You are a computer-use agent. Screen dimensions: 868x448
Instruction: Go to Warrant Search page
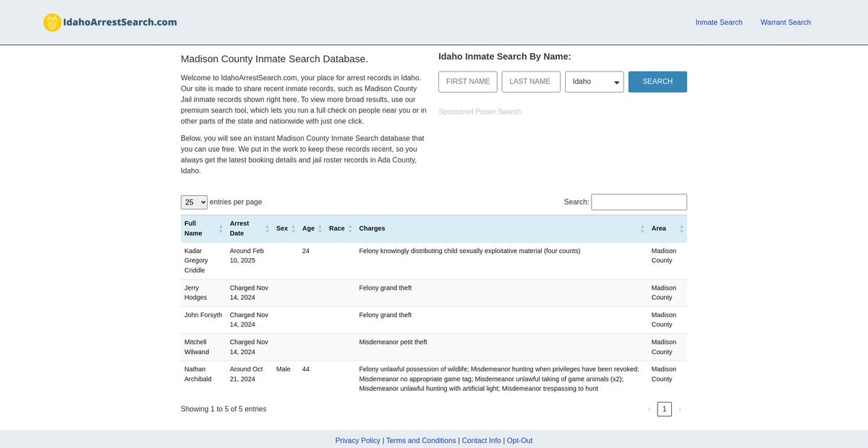(785, 22)
